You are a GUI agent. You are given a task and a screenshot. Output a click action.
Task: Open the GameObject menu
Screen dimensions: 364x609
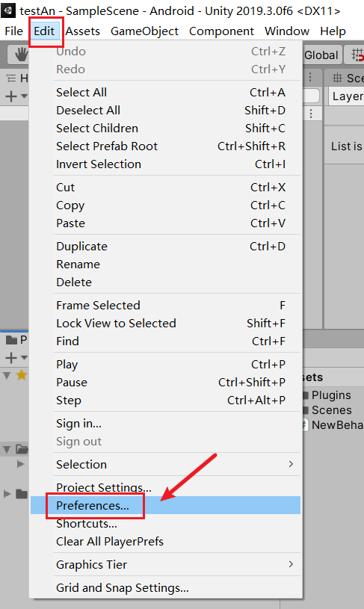144,31
